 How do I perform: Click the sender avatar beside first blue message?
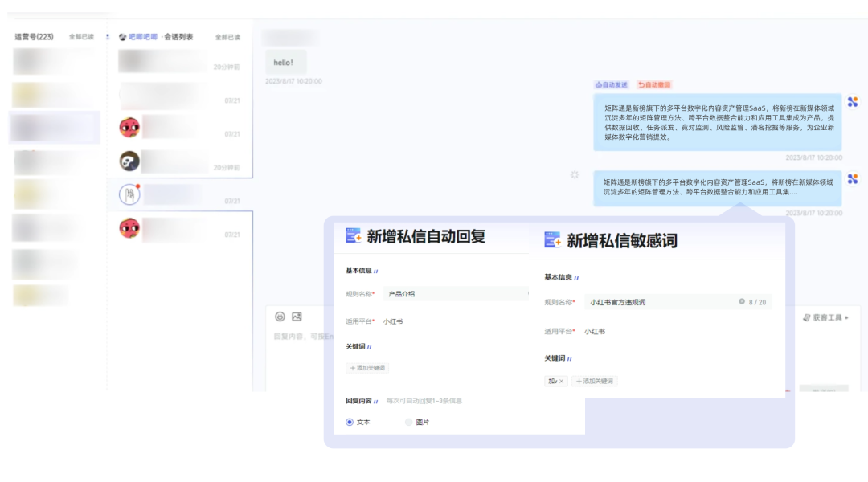pos(853,102)
